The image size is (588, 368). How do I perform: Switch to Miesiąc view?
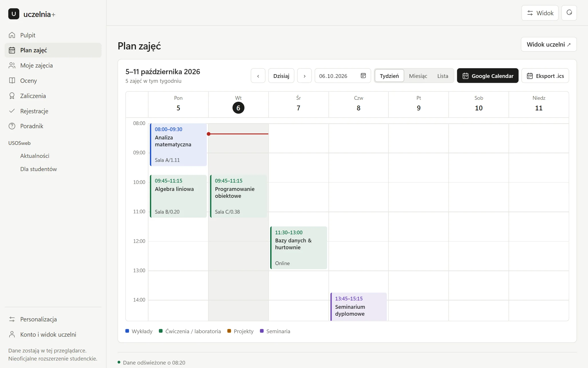point(418,76)
